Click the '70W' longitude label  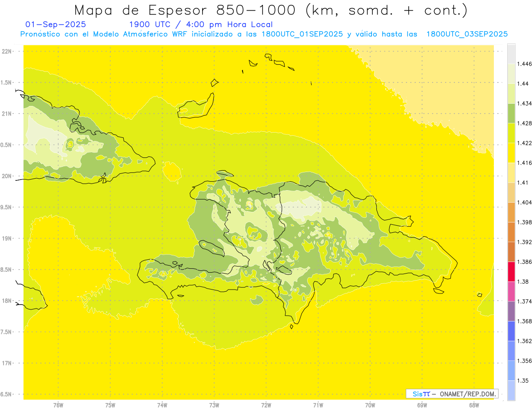[370, 405]
